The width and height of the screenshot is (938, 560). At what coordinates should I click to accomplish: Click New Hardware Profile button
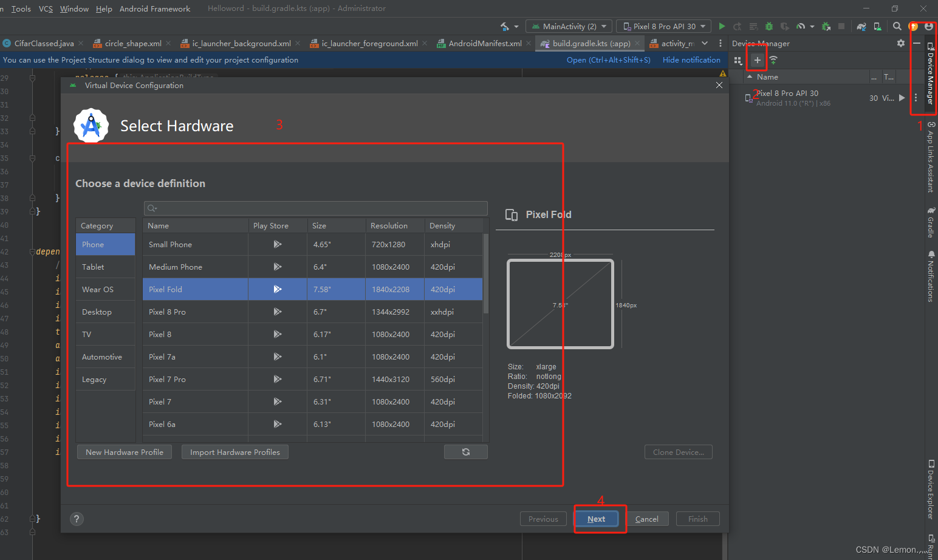pyautogui.click(x=125, y=452)
